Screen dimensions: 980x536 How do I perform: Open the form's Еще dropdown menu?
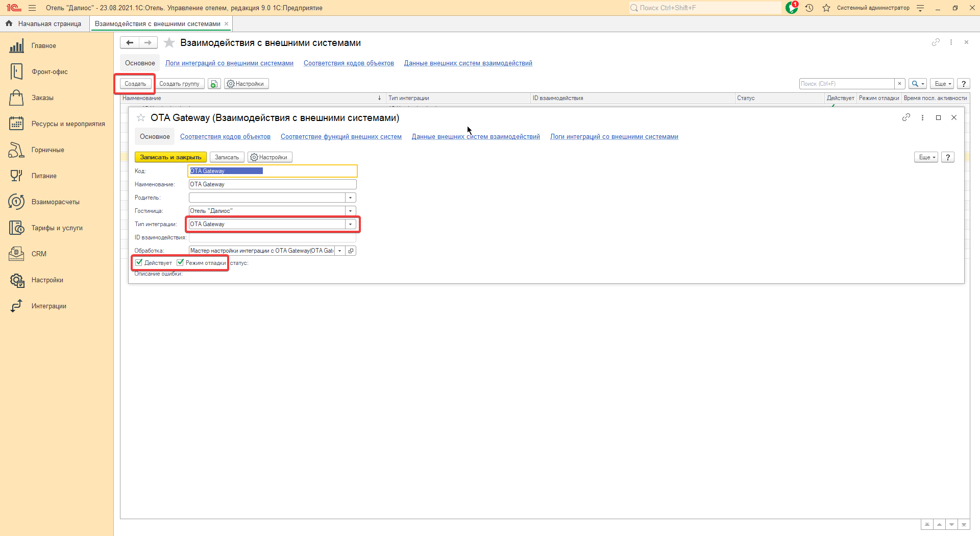(926, 157)
